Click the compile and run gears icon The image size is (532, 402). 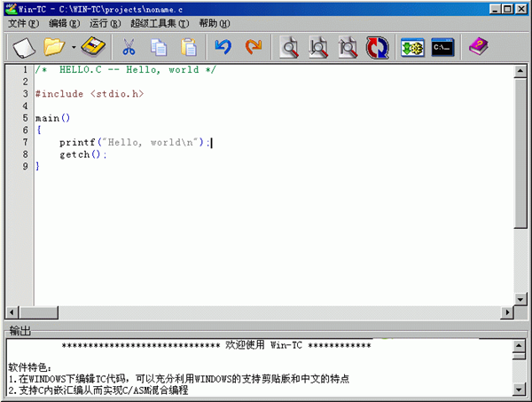(411, 47)
